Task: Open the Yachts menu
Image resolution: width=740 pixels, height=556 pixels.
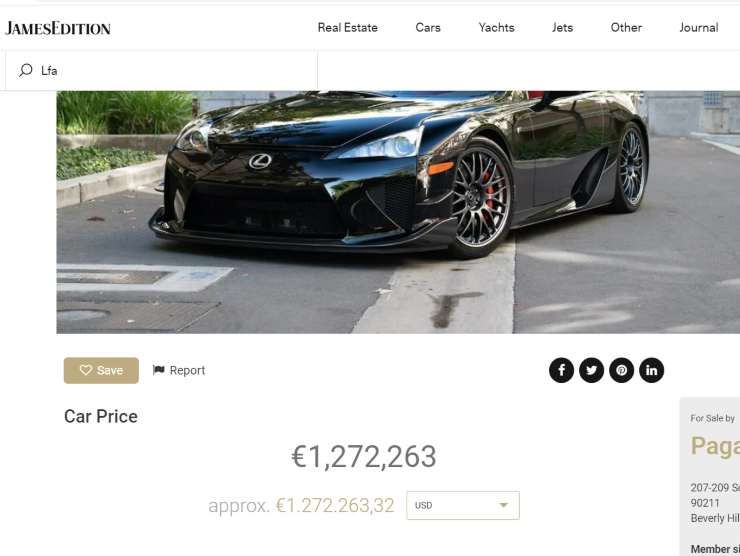Action: (496, 27)
